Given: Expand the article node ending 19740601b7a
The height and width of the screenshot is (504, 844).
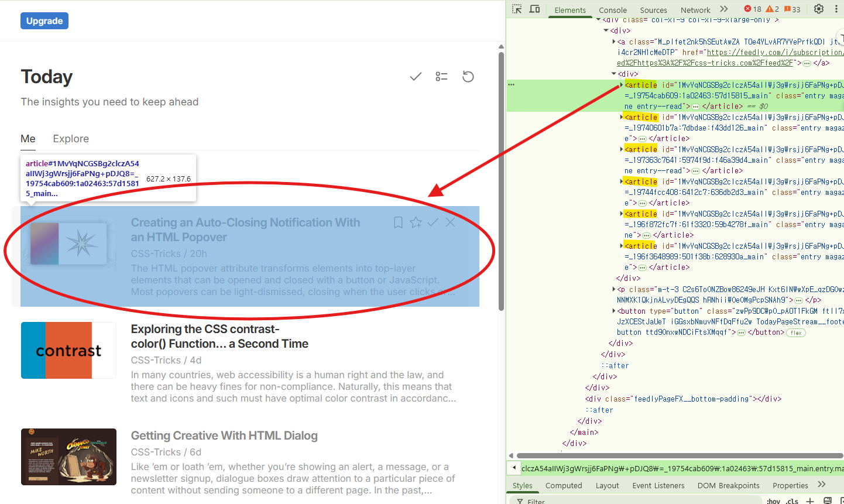Looking at the screenshot, I should click(x=622, y=117).
